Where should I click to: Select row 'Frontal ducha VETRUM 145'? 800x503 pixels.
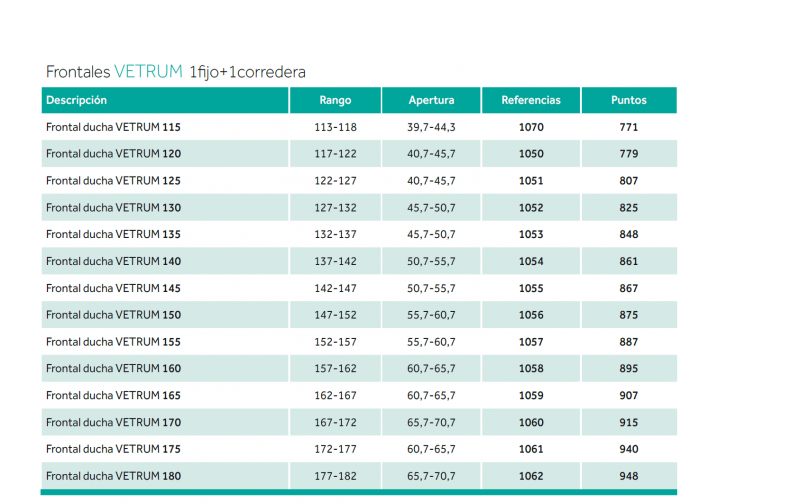pos(359,288)
